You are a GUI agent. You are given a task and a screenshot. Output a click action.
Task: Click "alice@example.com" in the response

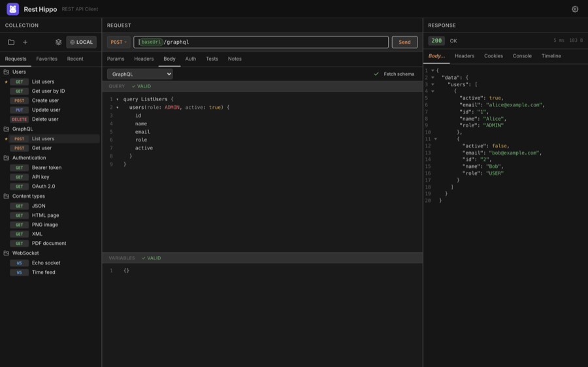(x=515, y=105)
